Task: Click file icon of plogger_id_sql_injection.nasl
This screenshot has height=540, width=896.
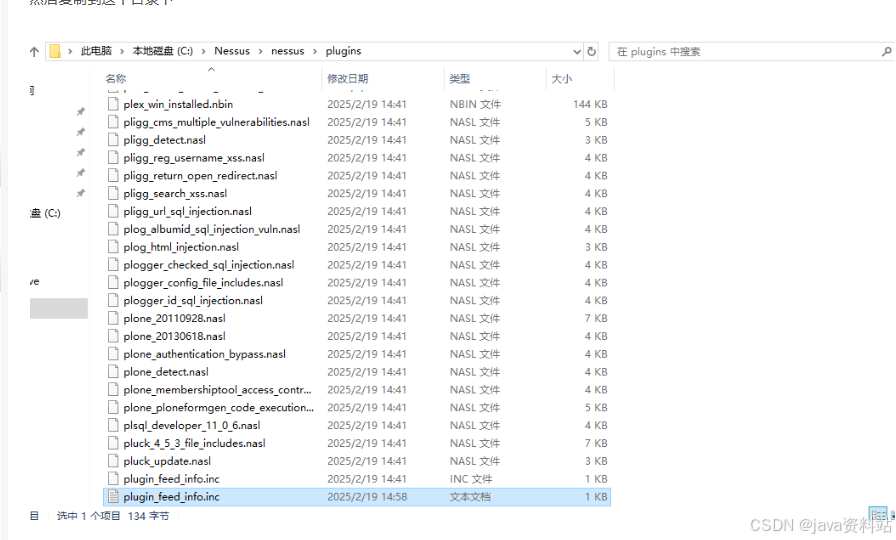Action: click(x=113, y=301)
